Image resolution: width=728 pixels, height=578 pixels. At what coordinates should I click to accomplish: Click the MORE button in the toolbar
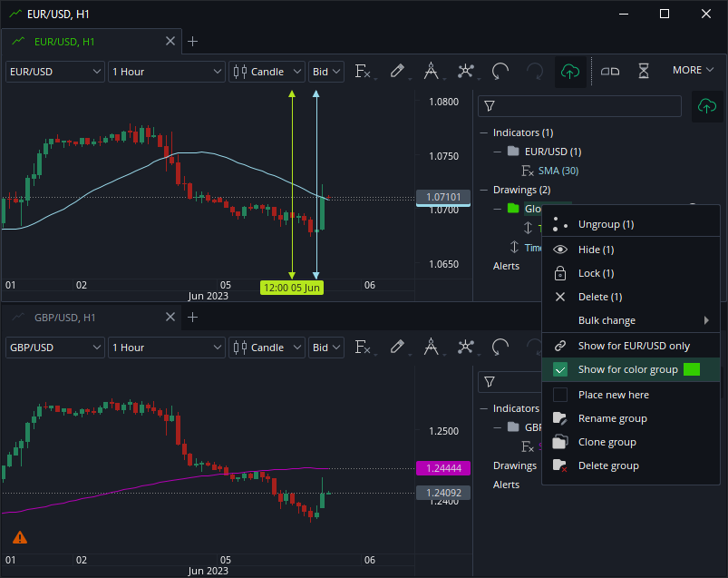[693, 71]
